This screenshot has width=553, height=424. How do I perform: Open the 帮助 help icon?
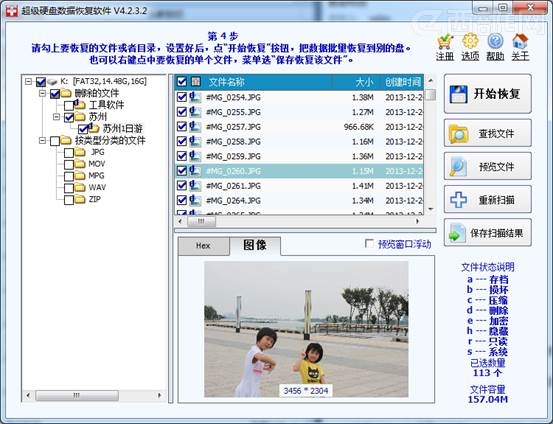(495, 42)
